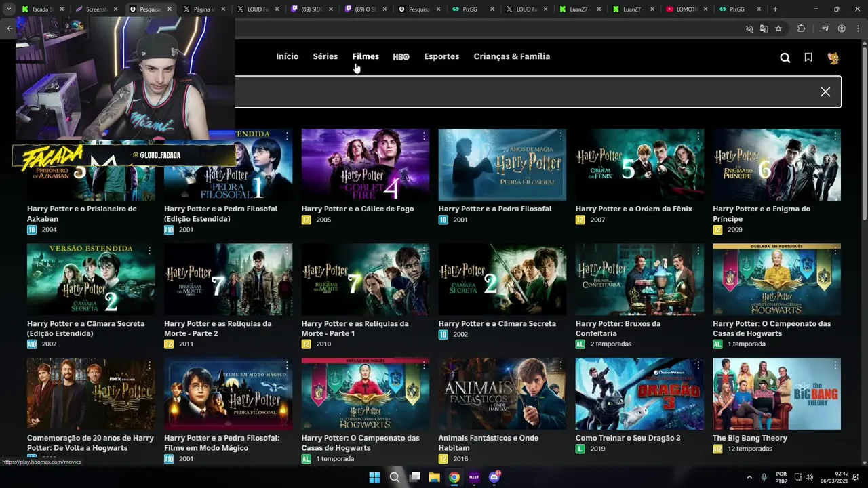868x488 pixels.
Task: Click title Comemoração de 20 anos de Harry Potter
Action: 90,443
